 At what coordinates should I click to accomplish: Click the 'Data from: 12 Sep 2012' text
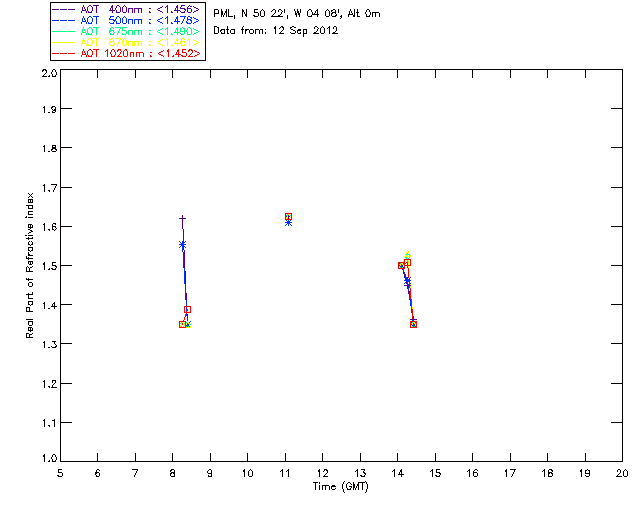[x=276, y=31]
